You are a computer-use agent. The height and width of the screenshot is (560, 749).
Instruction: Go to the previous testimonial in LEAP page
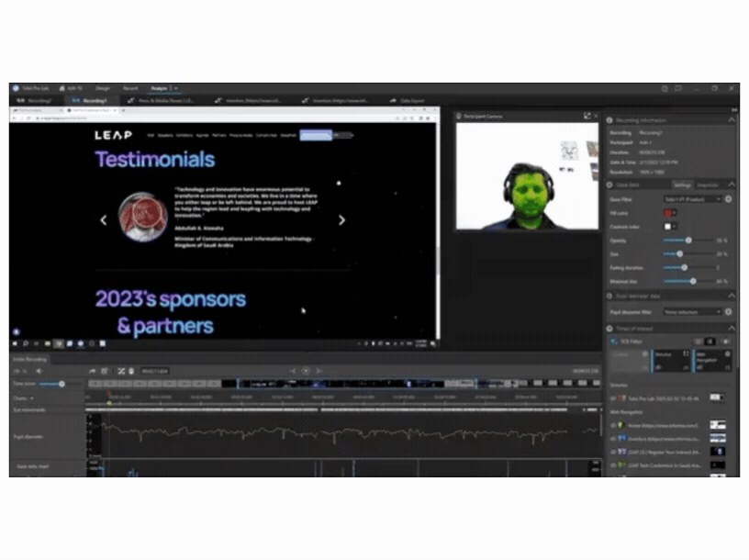(x=104, y=220)
